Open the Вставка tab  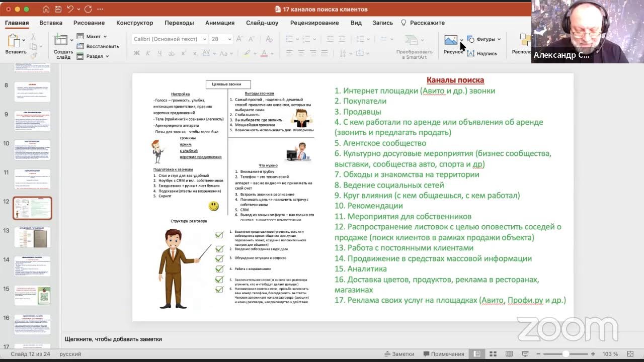click(51, 23)
